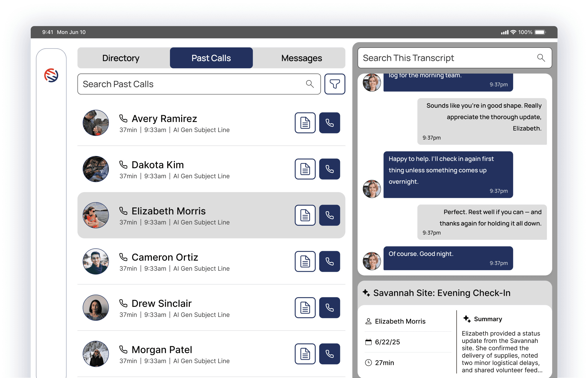Click the transcript search magnifier icon
This screenshot has width=588, height=378.
click(541, 58)
